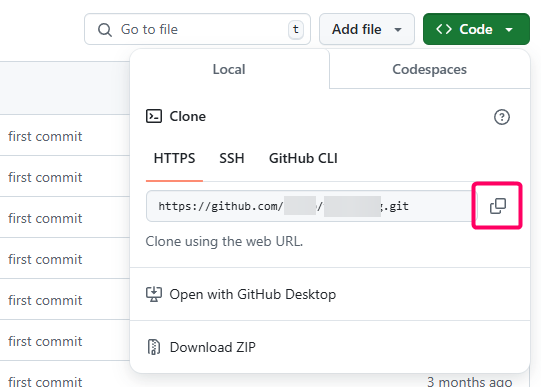Switch to the Local tab
Screen dimensions: 541x387
coord(229,69)
